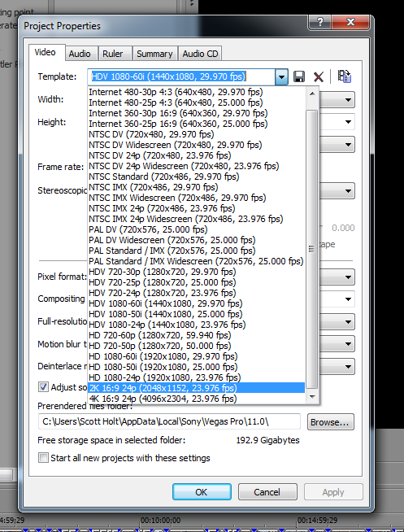Click the help question mark button
The width and height of the screenshot is (404, 532).
pos(320,23)
